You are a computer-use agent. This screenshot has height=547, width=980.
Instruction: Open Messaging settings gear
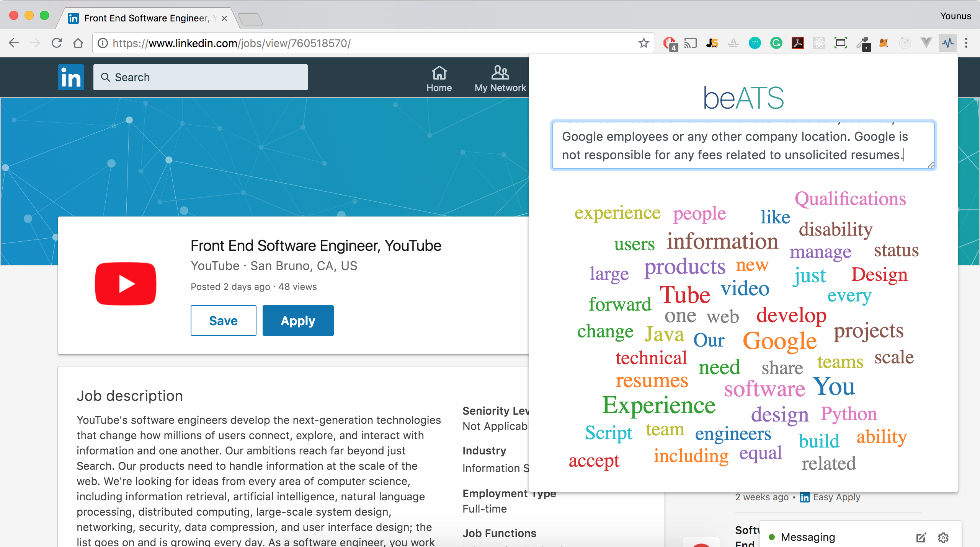pyautogui.click(x=943, y=537)
